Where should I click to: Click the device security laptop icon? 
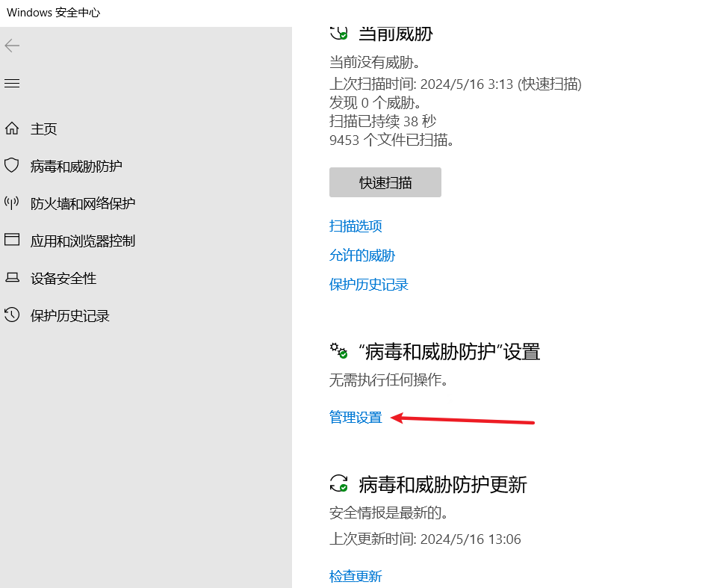click(x=12, y=277)
